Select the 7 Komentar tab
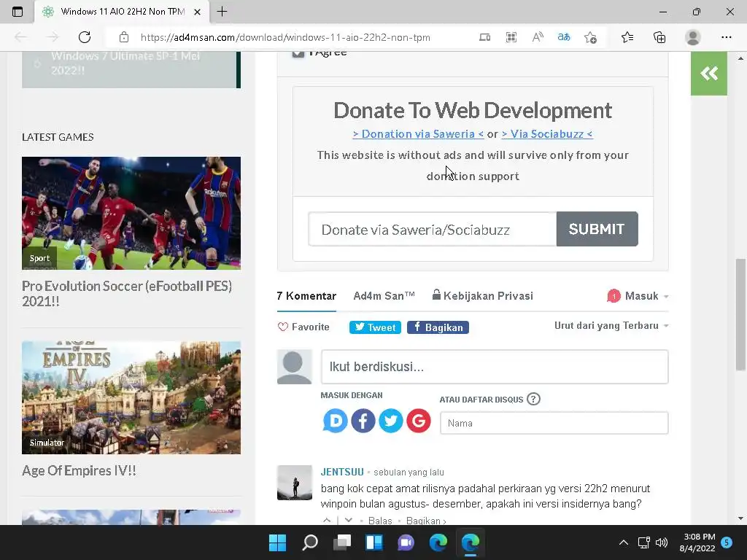The height and width of the screenshot is (560, 747). pos(306,296)
